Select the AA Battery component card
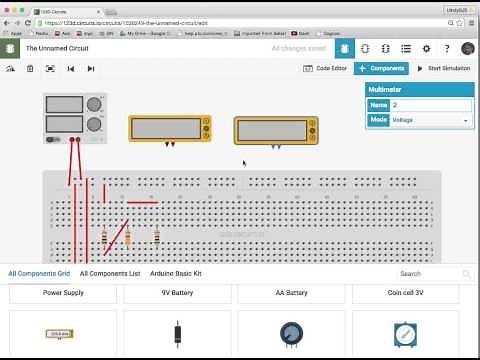480x360 pixels. click(292, 293)
